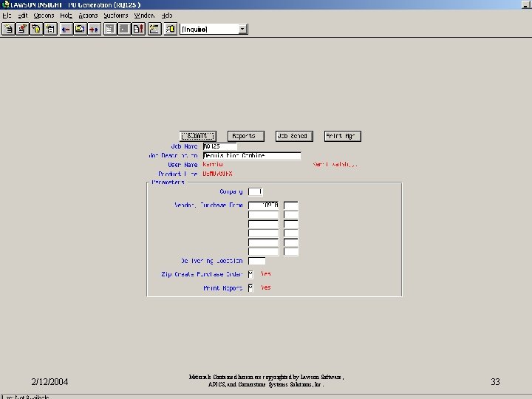
Task: Click the Purchase From box in first vendor row
Action: click(291, 205)
